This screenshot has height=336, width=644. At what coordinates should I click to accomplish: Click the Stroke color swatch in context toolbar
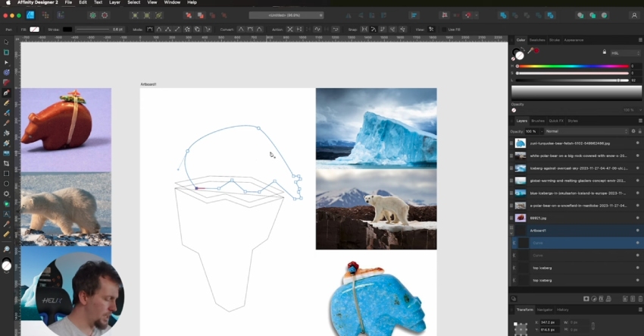pos(67,29)
